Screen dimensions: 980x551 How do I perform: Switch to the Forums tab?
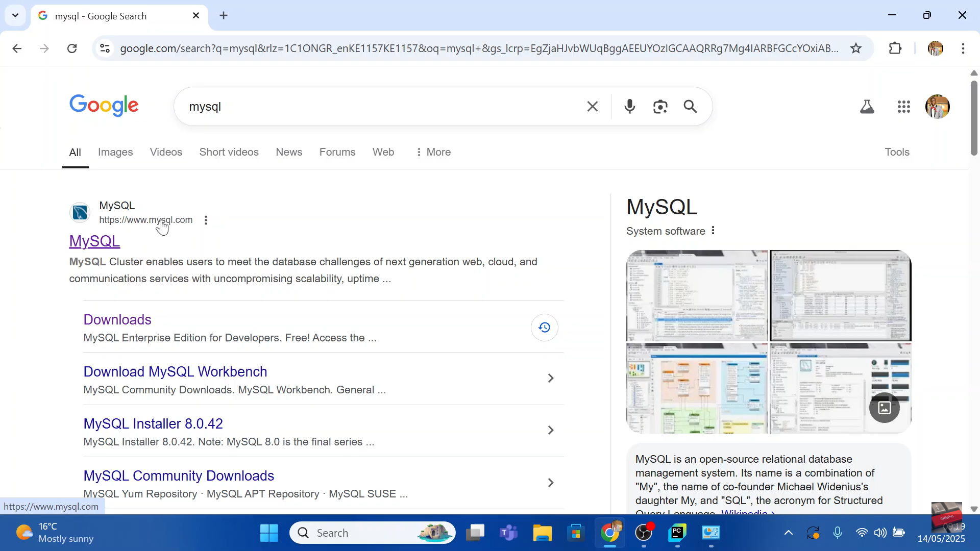(x=337, y=152)
